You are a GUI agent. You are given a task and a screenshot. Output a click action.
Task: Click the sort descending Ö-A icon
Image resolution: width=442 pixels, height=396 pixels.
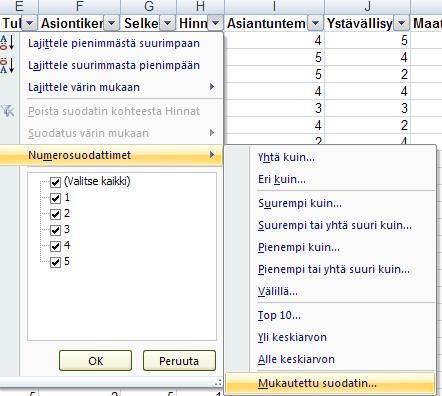click(7, 65)
